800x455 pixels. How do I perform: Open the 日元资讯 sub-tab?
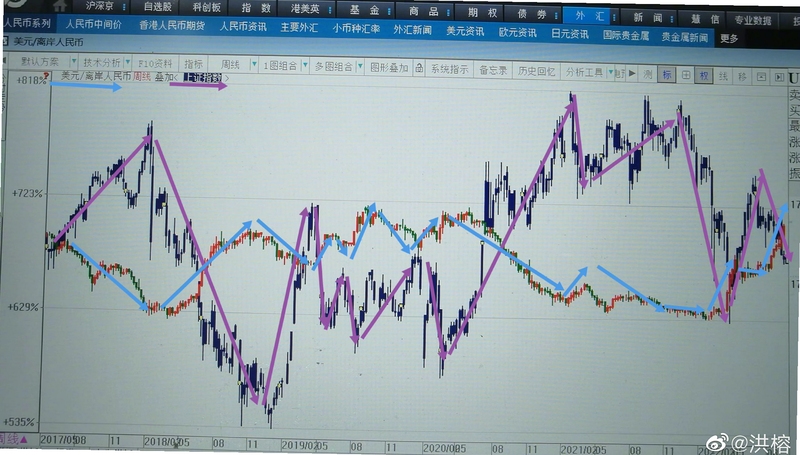(x=570, y=34)
